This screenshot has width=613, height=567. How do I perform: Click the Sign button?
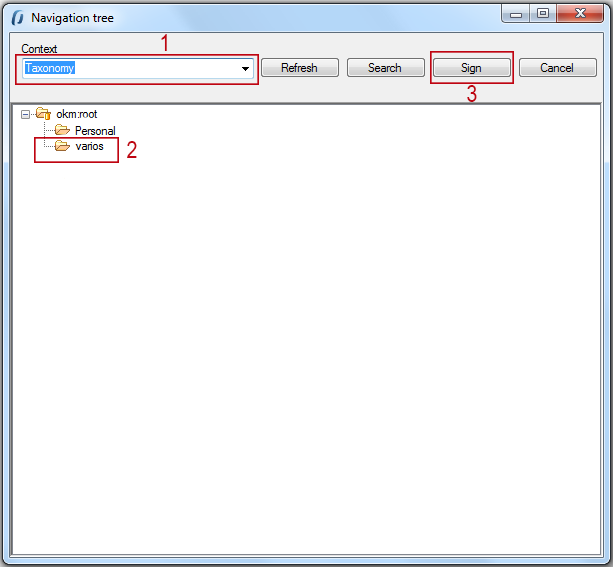(x=471, y=68)
